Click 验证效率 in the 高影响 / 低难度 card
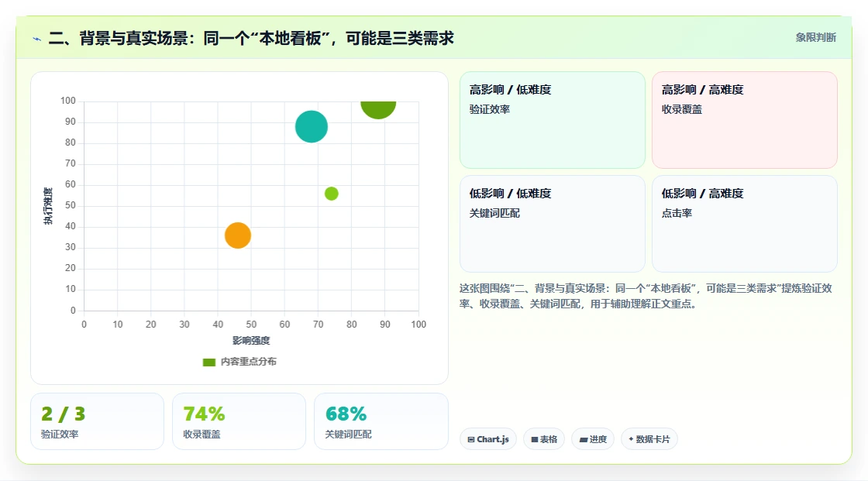This screenshot has width=868, height=481. (x=489, y=109)
